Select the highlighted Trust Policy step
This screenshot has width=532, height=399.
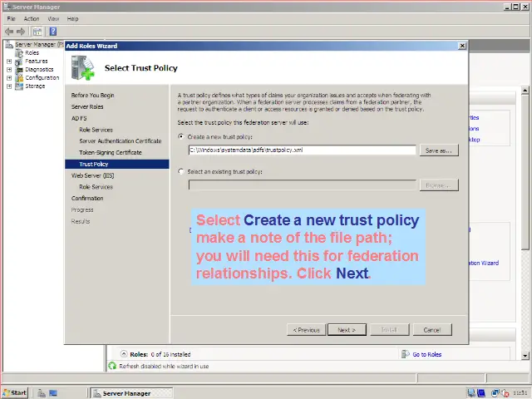point(117,165)
